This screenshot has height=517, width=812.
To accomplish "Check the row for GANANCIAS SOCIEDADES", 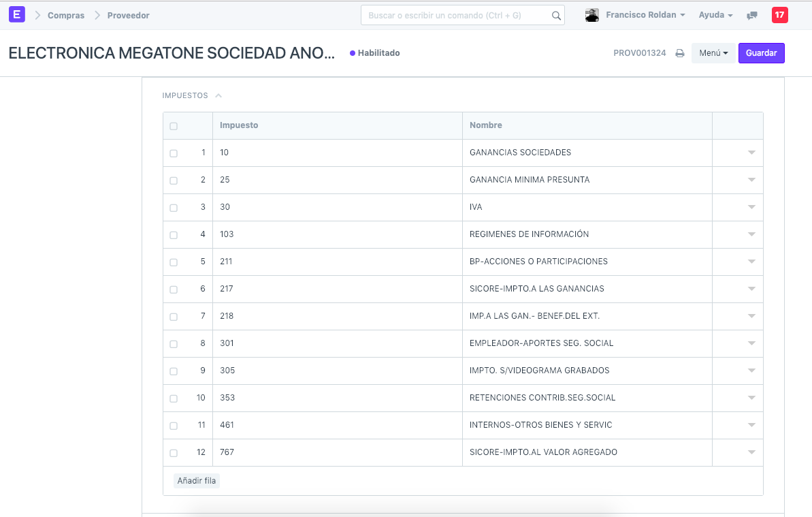I will click(174, 153).
